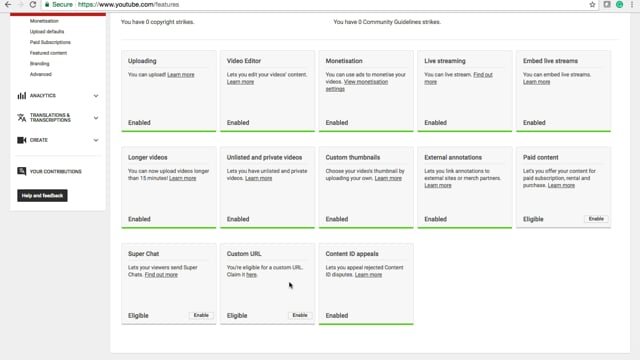Open Learn more under Paid content
640x360 pixels.
pyautogui.click(x=561, y=185)
